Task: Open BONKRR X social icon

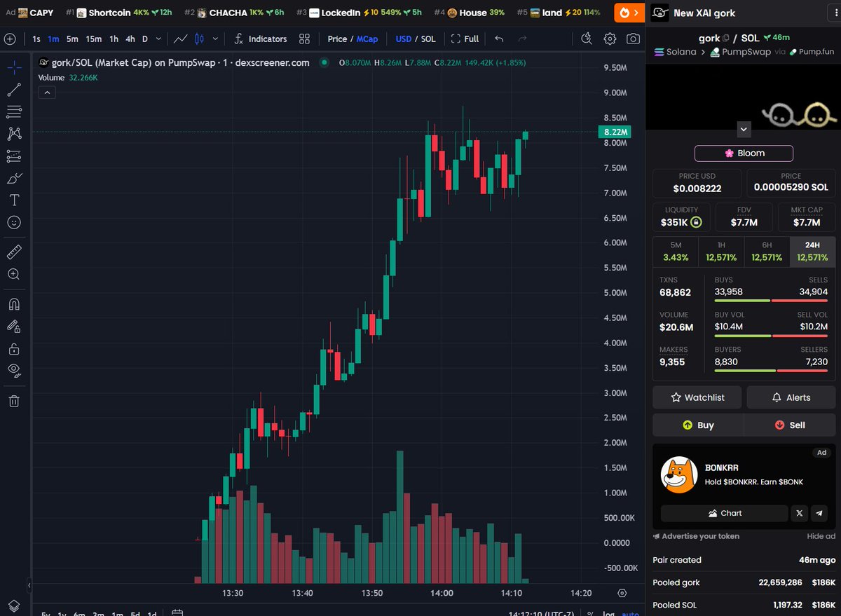Action: tap(800, 513)
